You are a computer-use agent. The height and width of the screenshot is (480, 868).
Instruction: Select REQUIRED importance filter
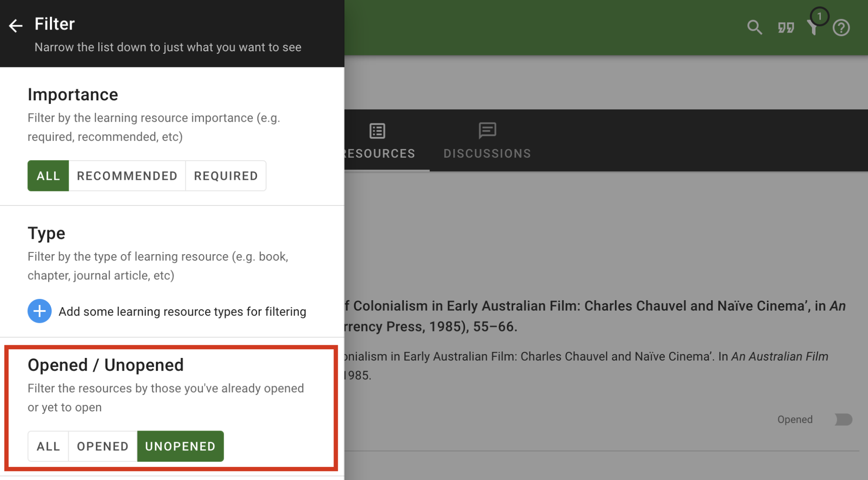226,176
